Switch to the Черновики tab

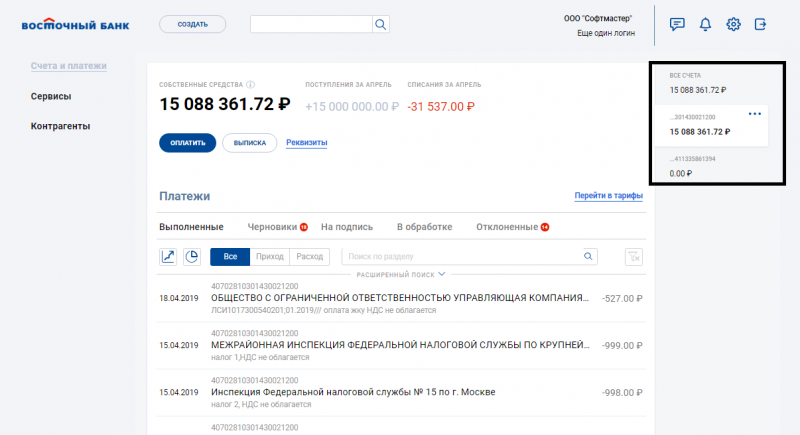click(274, 227)
